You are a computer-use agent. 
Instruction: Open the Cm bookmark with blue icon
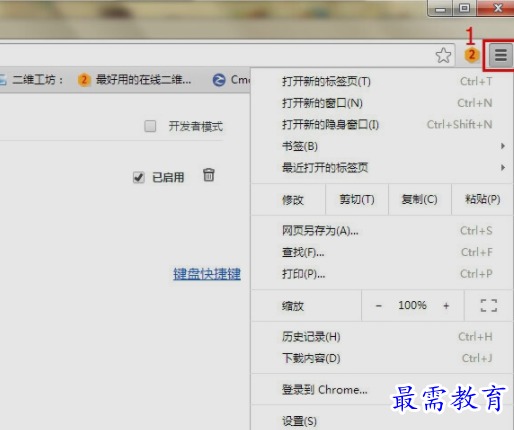[x=231, y=80]
